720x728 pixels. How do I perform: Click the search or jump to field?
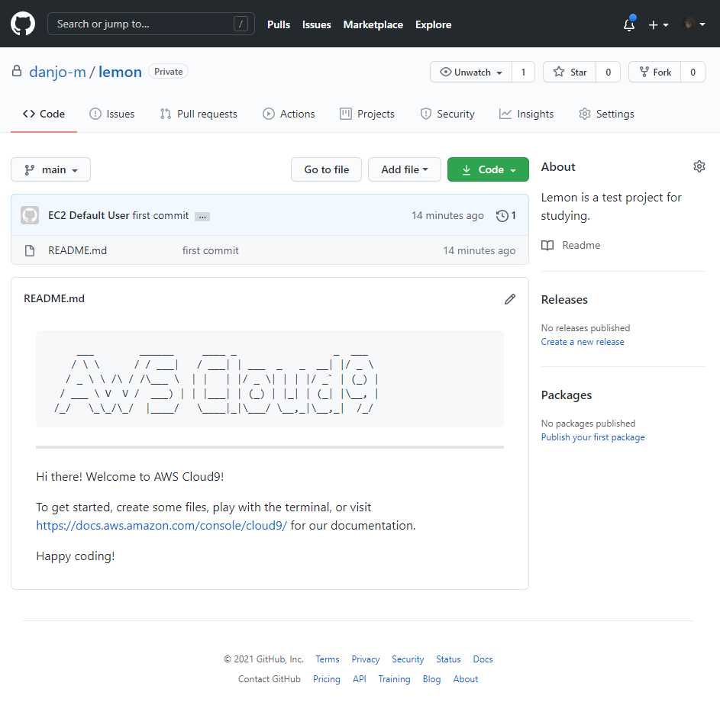151,24
